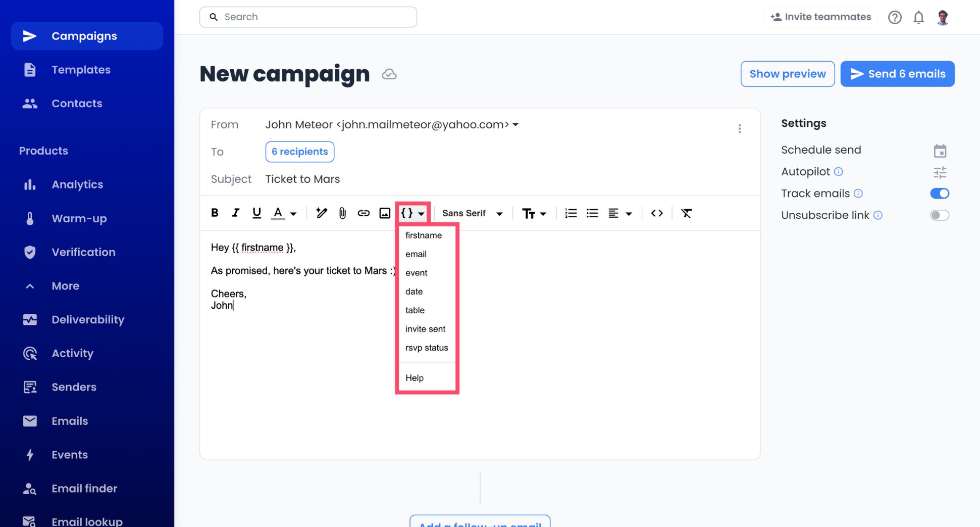Open Autopilot settings sliders icon
Screen dimensions: 980x527
pyautogui.click(x=940, y=172)
